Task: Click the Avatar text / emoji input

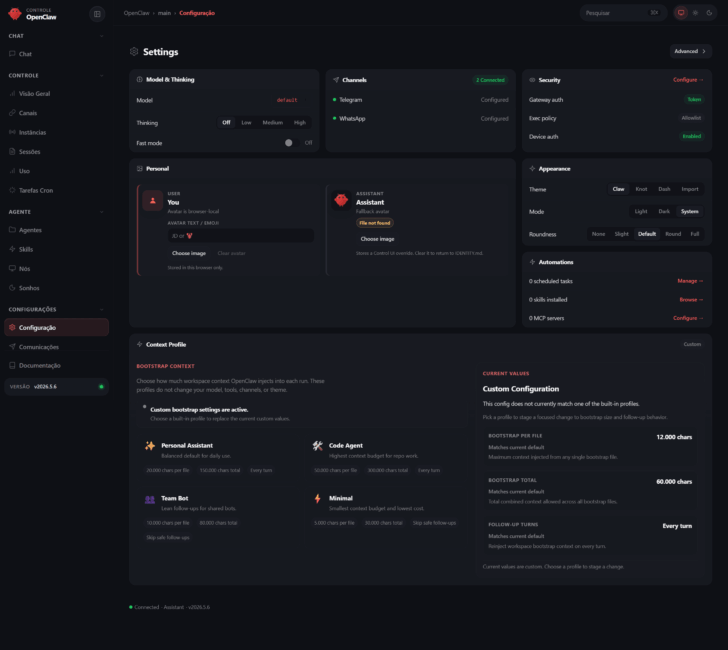Action: coord(240,236)
